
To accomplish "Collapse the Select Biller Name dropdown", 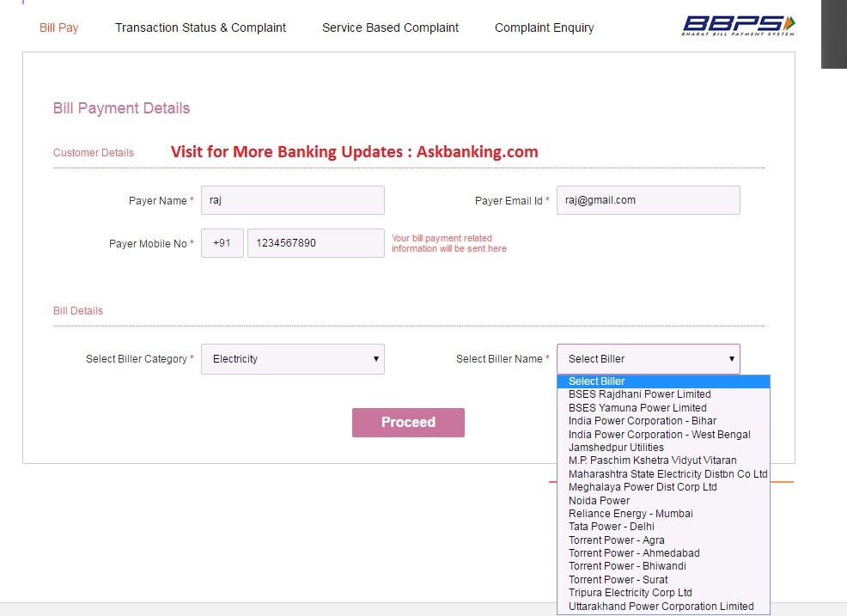I will pyautogui.click(x=649, y=359).
